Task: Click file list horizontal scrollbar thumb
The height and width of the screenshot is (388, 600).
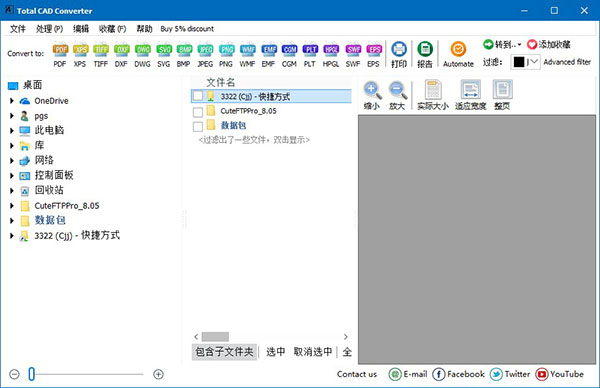Action: 215,337
